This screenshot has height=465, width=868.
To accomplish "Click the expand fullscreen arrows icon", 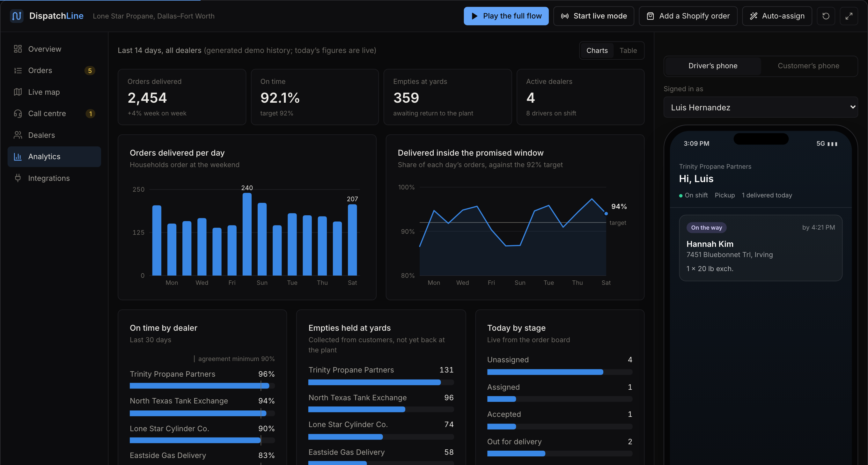I will 849,16.
